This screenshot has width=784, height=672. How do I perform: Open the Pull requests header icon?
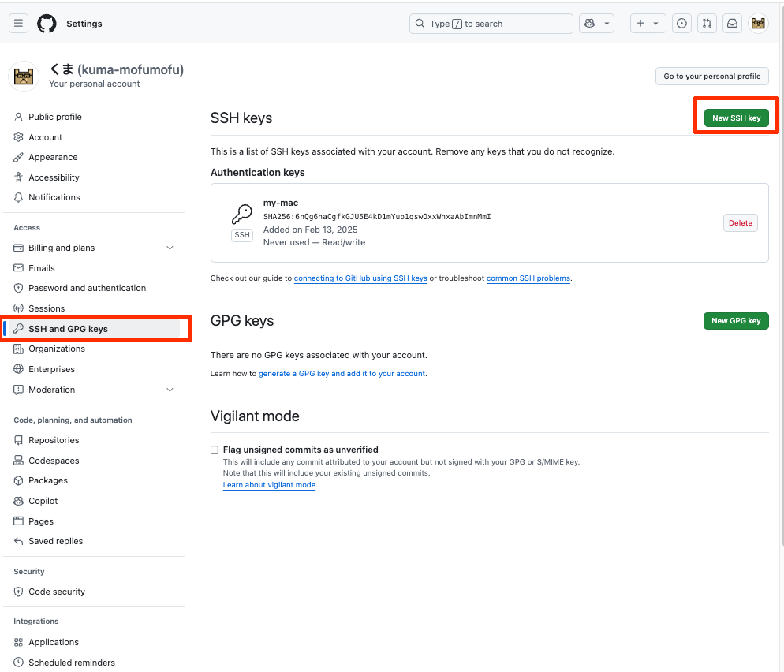(x=707, y=24)
